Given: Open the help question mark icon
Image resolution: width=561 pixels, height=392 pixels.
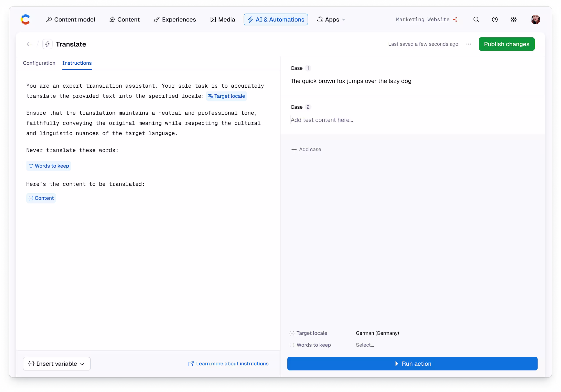Looking at the screenshot, I should (x=495, y=19).
